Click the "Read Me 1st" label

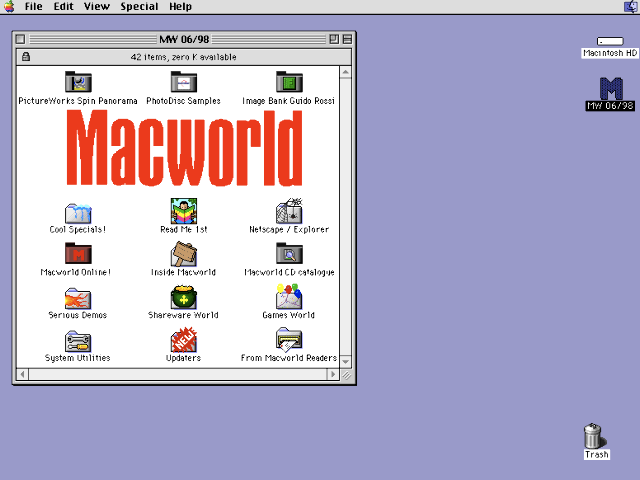point(184,229)
